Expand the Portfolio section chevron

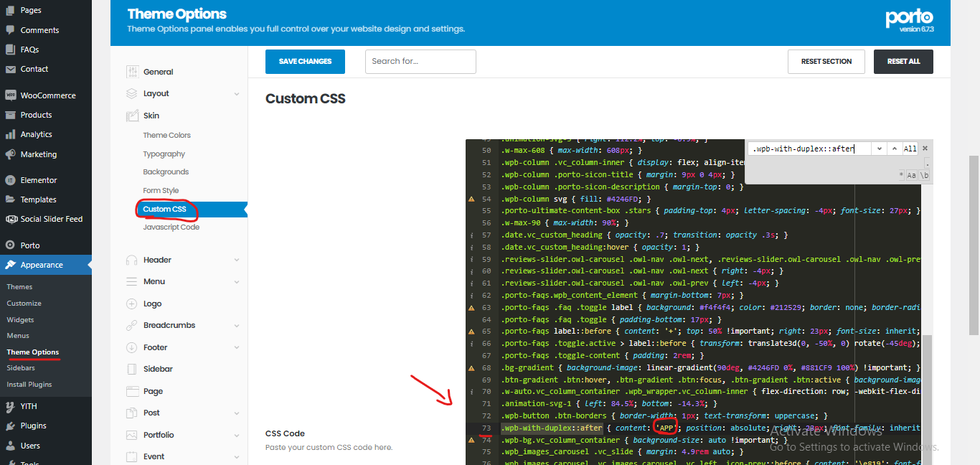point(237,436)
